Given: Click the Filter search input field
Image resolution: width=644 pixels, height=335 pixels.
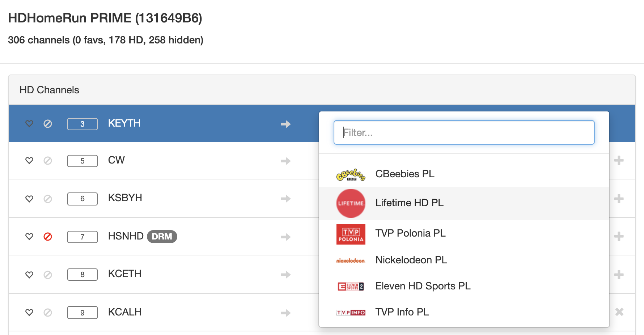Looking at the screenshot, I should 464,133.
